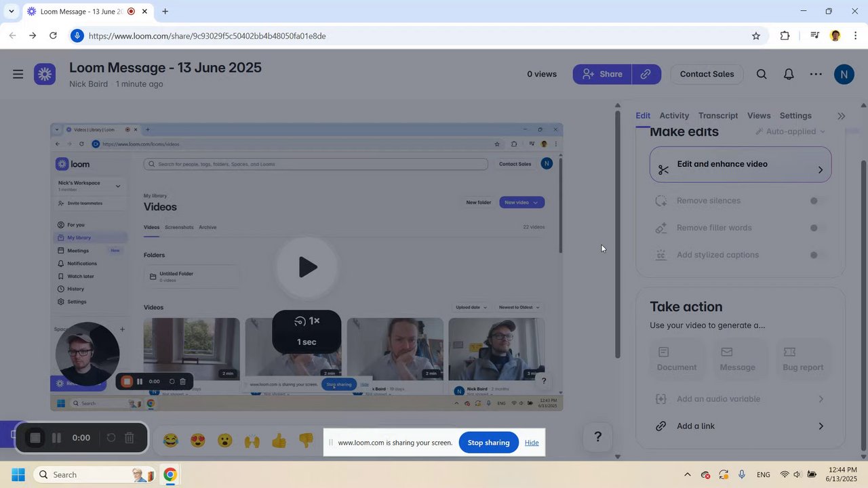This screenshot has height=488, width=868.
Task: Delete the recording with trash icon
Action: click(130, 438)
